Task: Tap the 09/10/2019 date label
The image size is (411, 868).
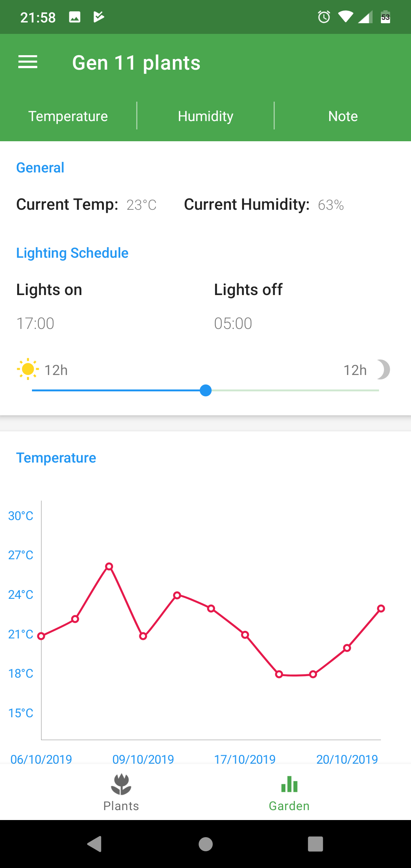Action: coord(143,759)
